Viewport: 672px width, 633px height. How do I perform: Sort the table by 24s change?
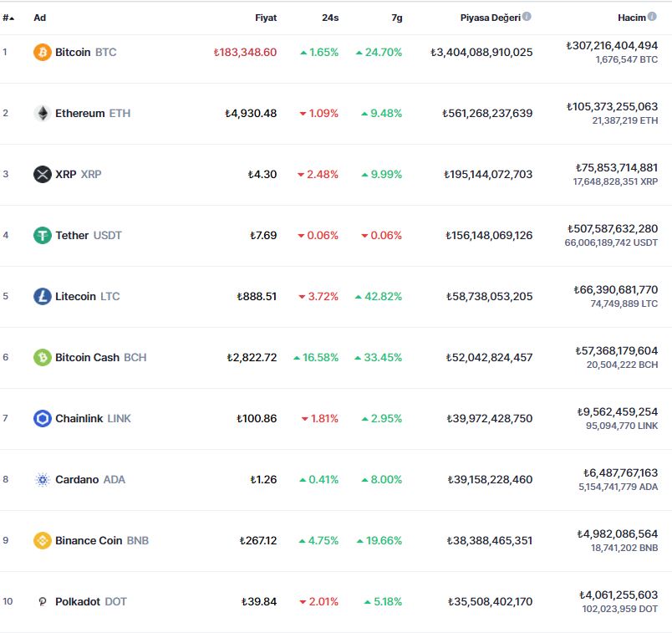pos(328,18)
